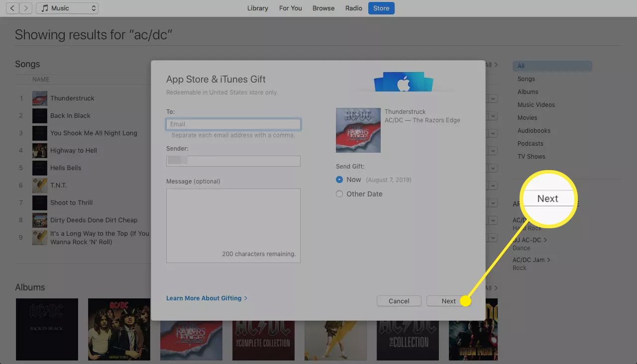Open the Browse tab
This screenshot has width=637, height=364.
click(323, 8)
